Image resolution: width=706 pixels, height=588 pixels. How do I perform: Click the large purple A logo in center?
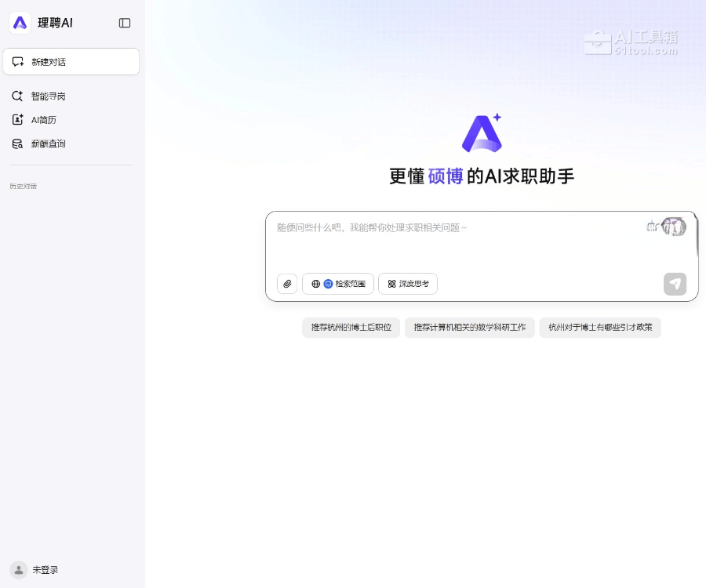click(x=482, y=133)
